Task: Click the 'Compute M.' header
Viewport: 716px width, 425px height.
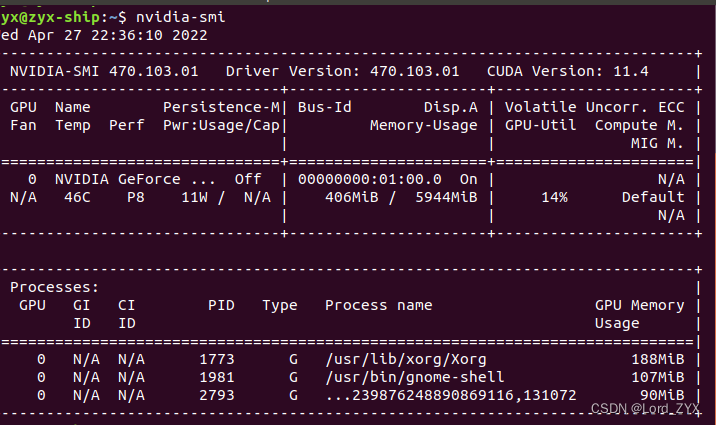Action: click(639, 125)
